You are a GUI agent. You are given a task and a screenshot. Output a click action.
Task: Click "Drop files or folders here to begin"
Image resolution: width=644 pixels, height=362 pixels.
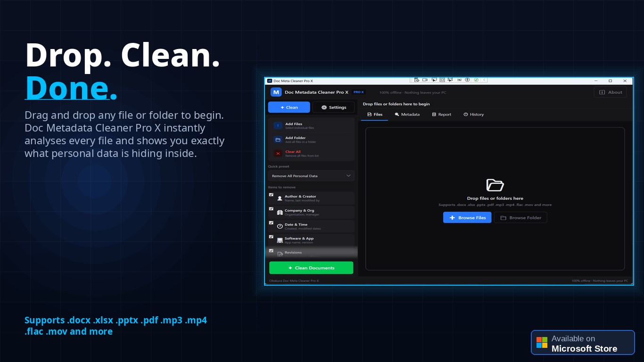[x=396, y=104]
